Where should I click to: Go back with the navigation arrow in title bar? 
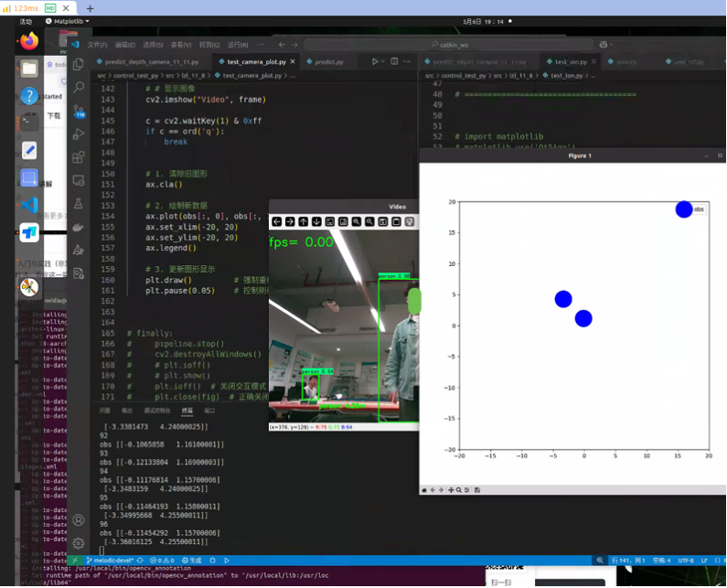click(x=282, y=45)
